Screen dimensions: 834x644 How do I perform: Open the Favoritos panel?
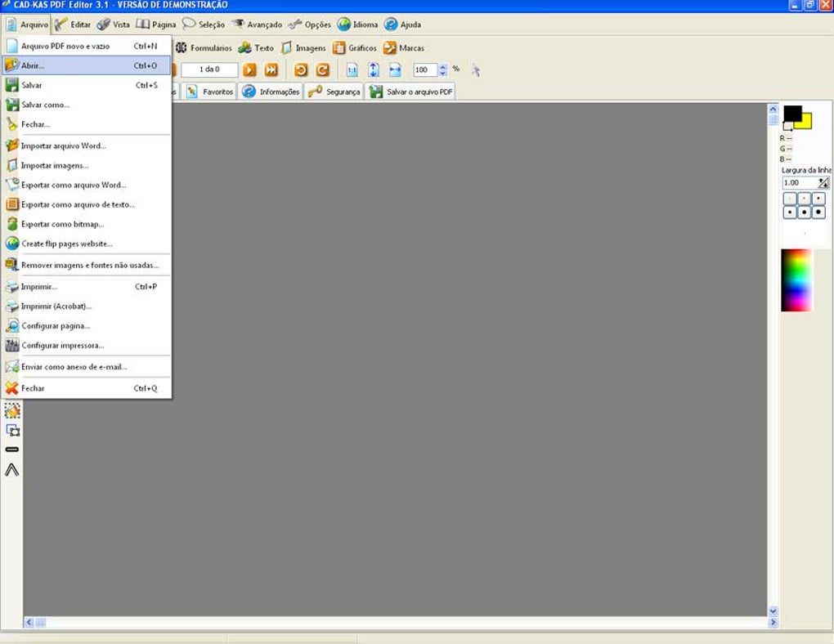tap(211, 92)
